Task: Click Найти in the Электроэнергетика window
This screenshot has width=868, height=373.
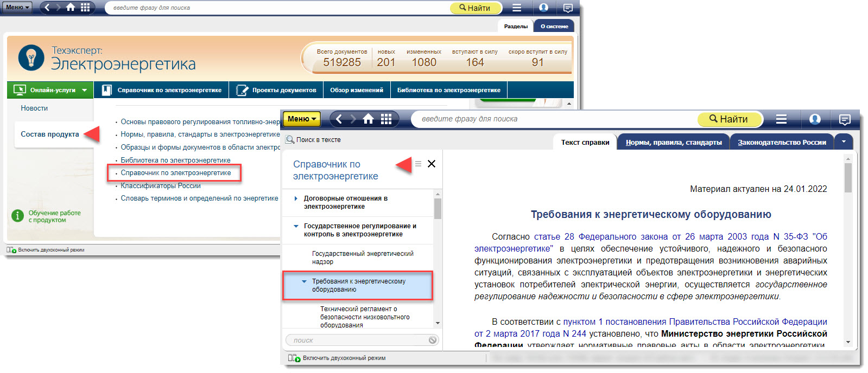Action: pos(475,8)
